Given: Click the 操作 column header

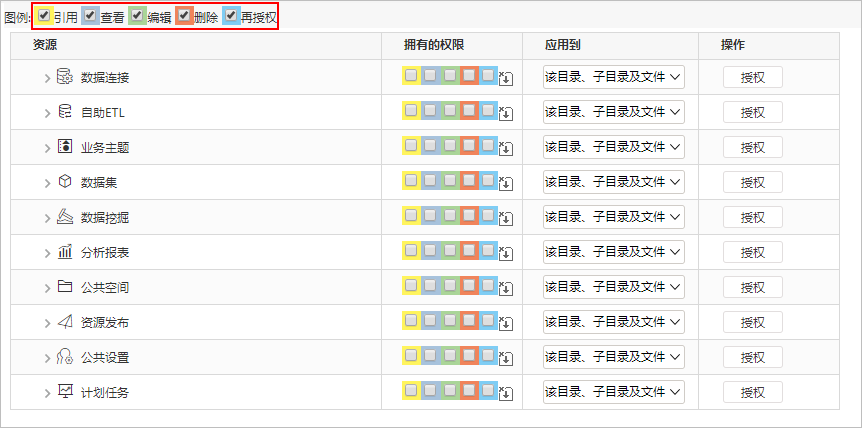Looking at the screenshot, I should click(x=733, y=46).
